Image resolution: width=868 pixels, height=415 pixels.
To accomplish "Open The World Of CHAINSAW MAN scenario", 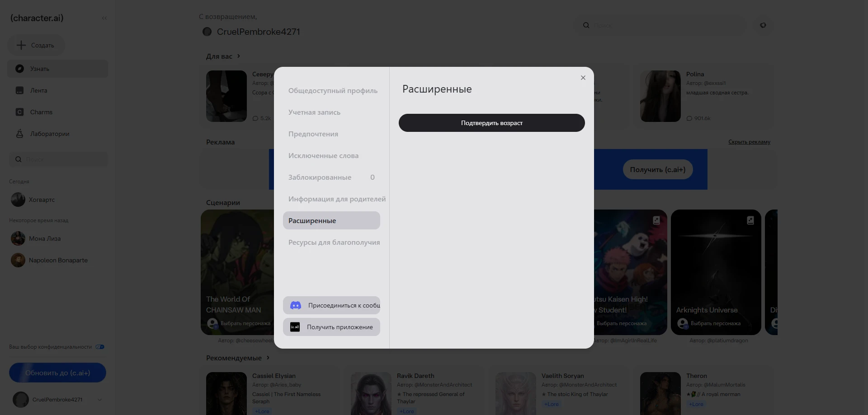I will point(237,272).
